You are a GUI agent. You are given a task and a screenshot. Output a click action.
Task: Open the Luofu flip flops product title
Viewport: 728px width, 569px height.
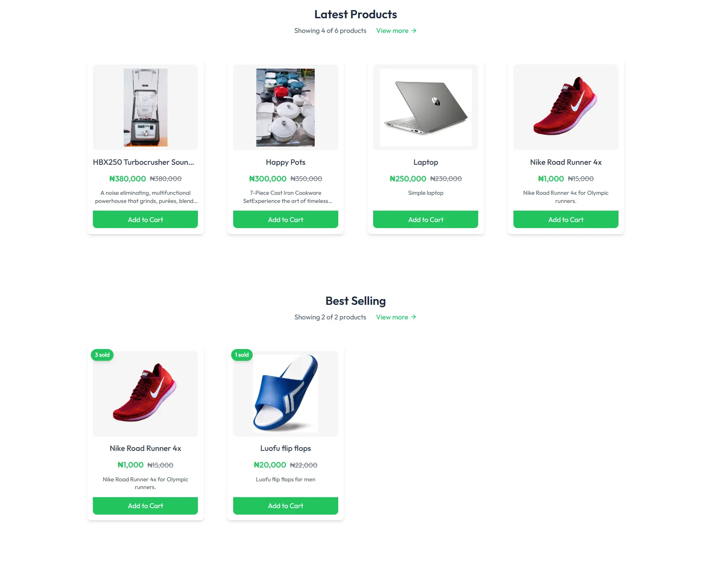(x=286, y=448)
